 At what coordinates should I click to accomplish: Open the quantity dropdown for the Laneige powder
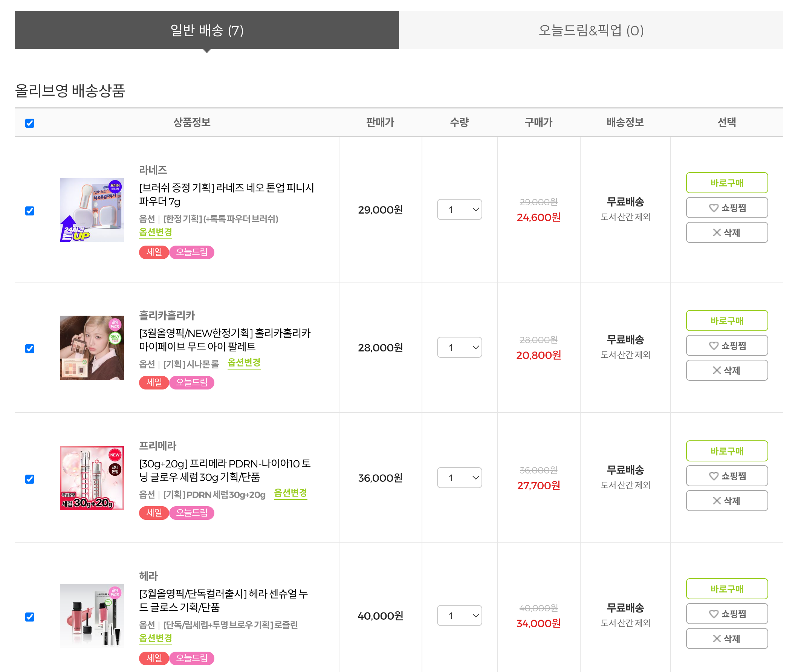point(459,209)
